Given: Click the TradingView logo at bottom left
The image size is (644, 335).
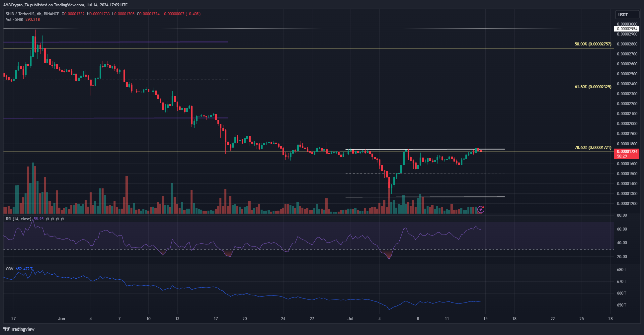Looking at the screenshot, I should tap(19, 329).
